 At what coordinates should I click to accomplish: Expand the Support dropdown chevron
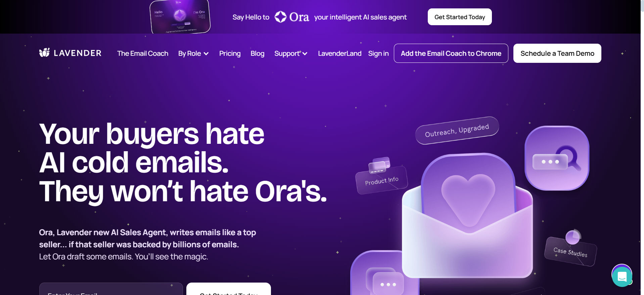coord(305,54)
